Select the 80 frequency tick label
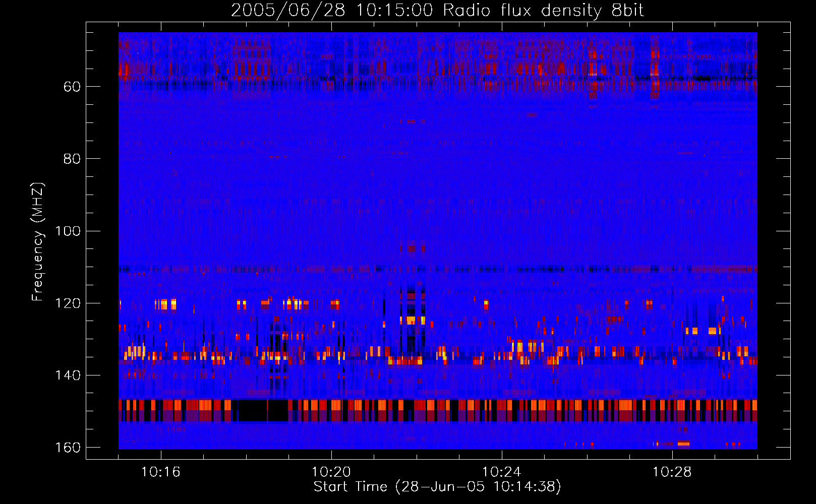 click(x=72, y=159)
